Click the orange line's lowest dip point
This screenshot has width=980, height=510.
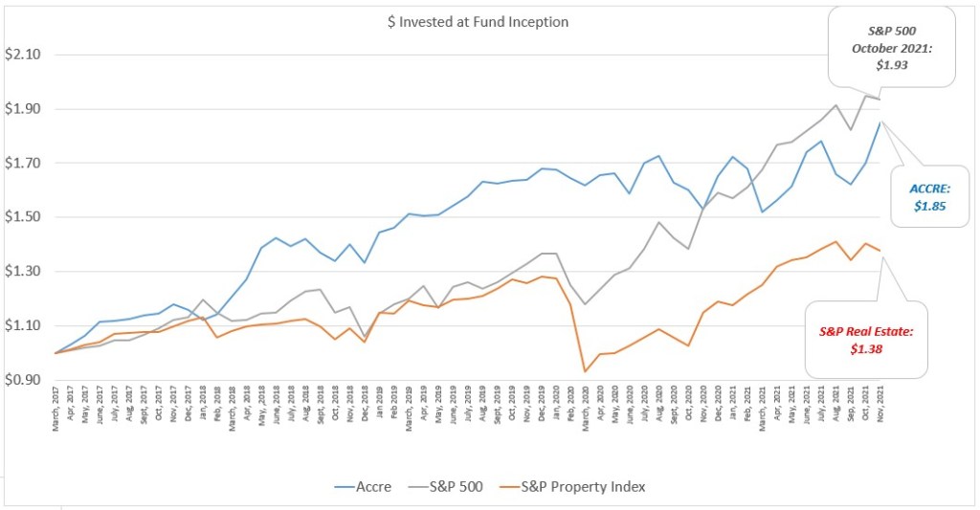[585, 371]
